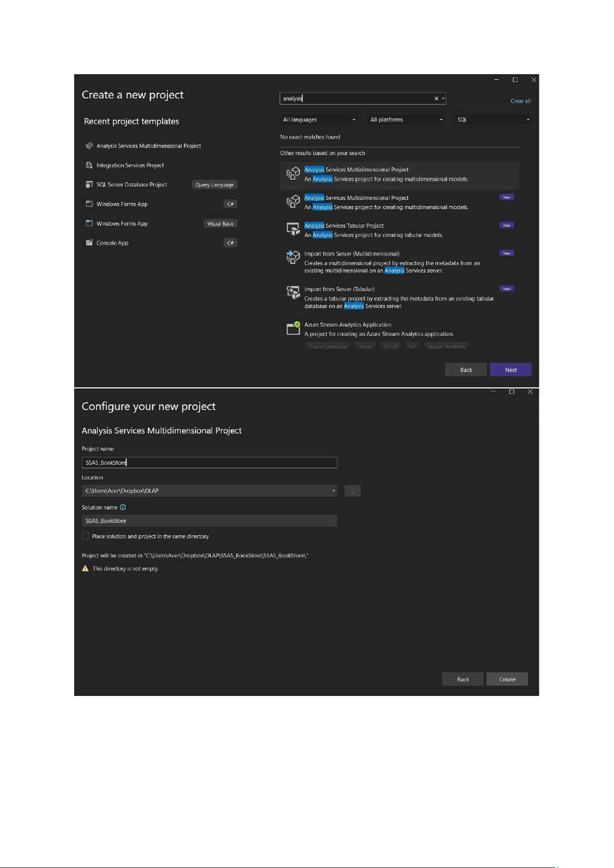Click the Create button
Screen dimensions: 614x868
coord(507,679)
